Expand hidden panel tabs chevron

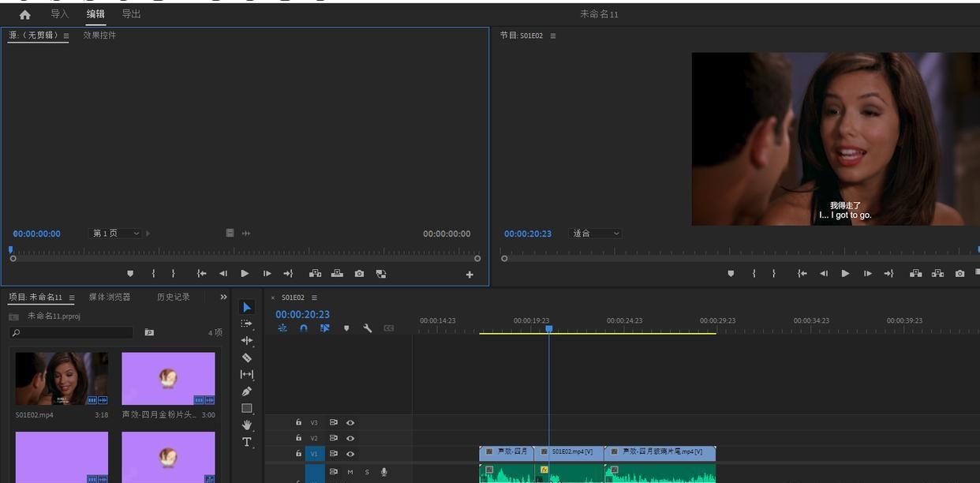click(x=223, y=297)
